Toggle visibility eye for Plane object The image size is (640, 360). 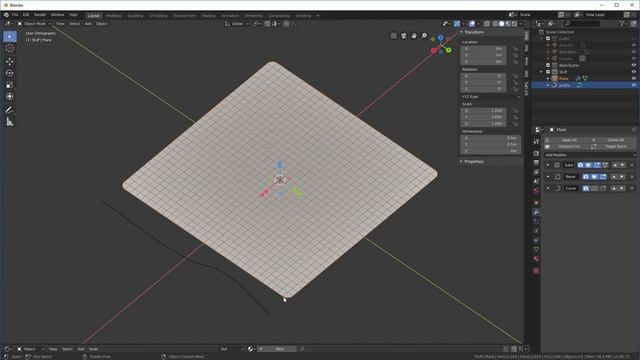tap(634, 78)
